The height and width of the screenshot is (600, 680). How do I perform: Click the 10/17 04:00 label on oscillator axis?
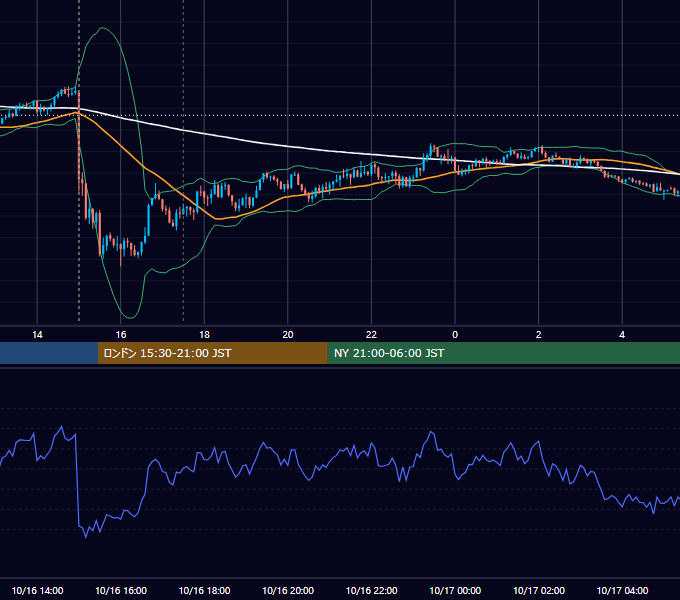(x=622, y=590)
